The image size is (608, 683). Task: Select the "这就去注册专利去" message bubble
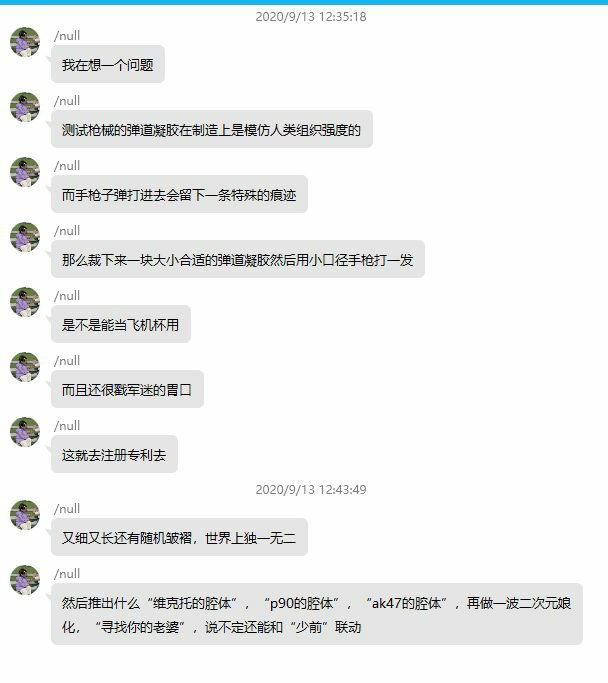(x=114, y=454)
